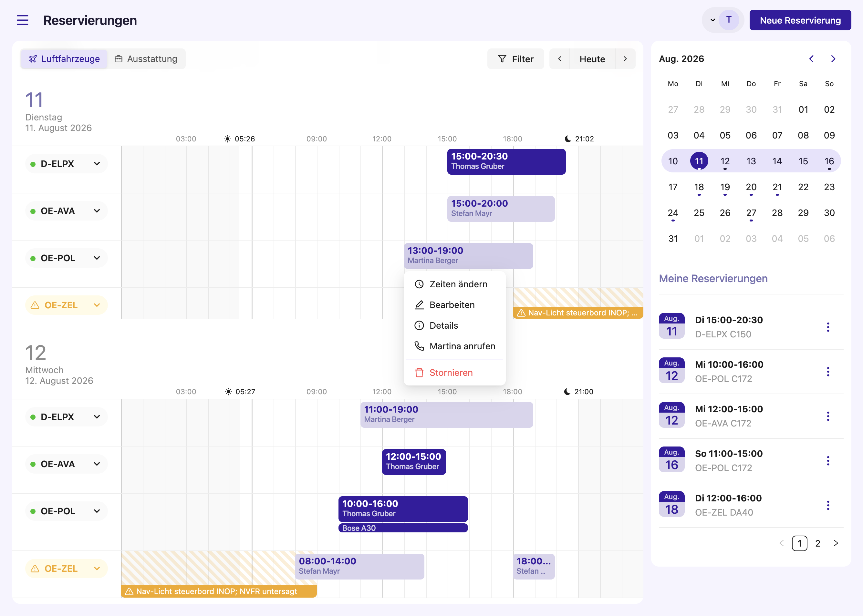Open Thomas Gruber 10:00-16:00 reservation block
This screenshot has width=863, height=616.
(x=403, y=509)
